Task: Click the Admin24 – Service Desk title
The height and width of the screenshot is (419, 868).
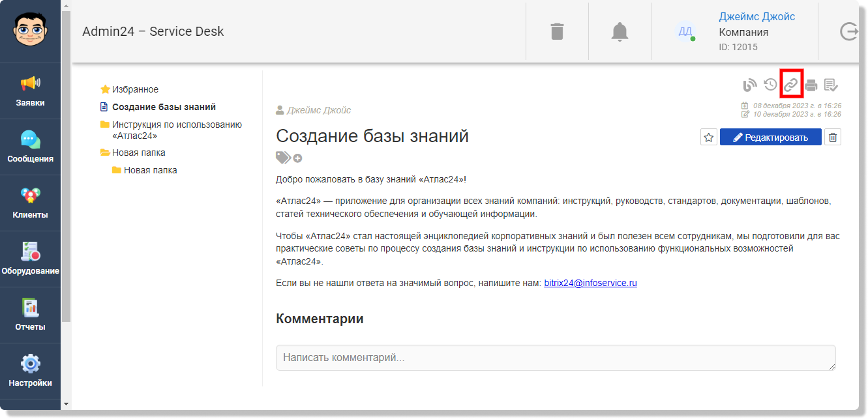Action: 153,31
